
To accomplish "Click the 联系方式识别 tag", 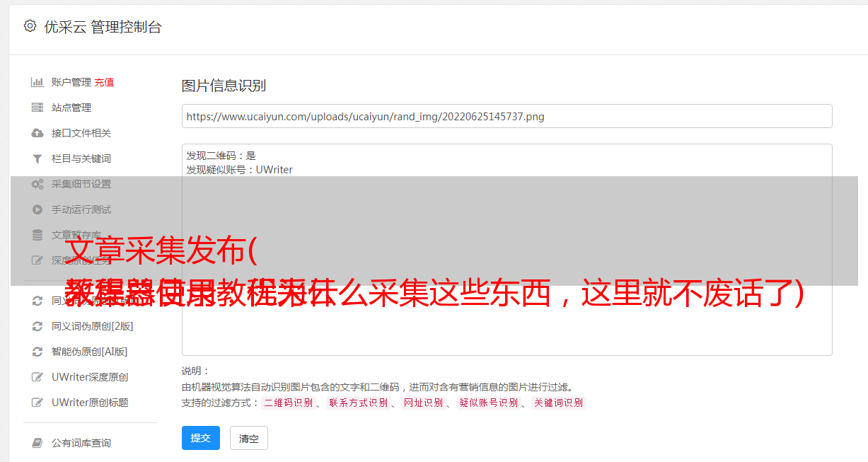I will pyautogui.click(x=358, y=403).
